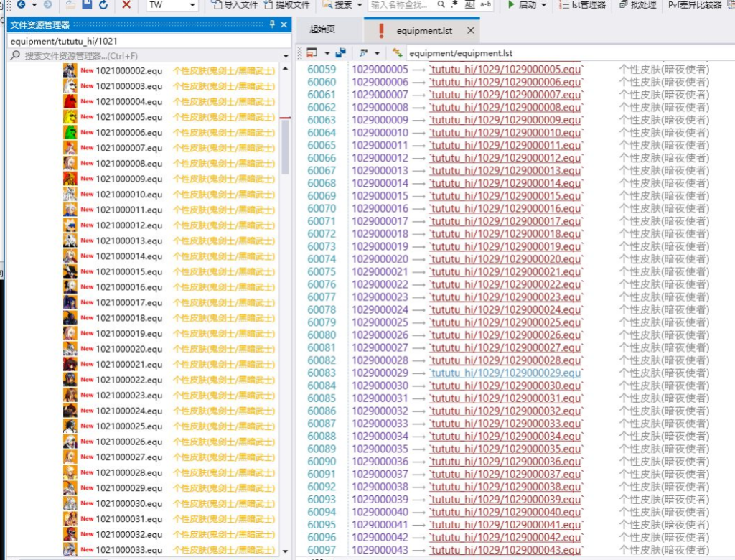This screenshot has height=560, width=735.
Task: Pin the file explorer panel
Action: pos(272,24)
